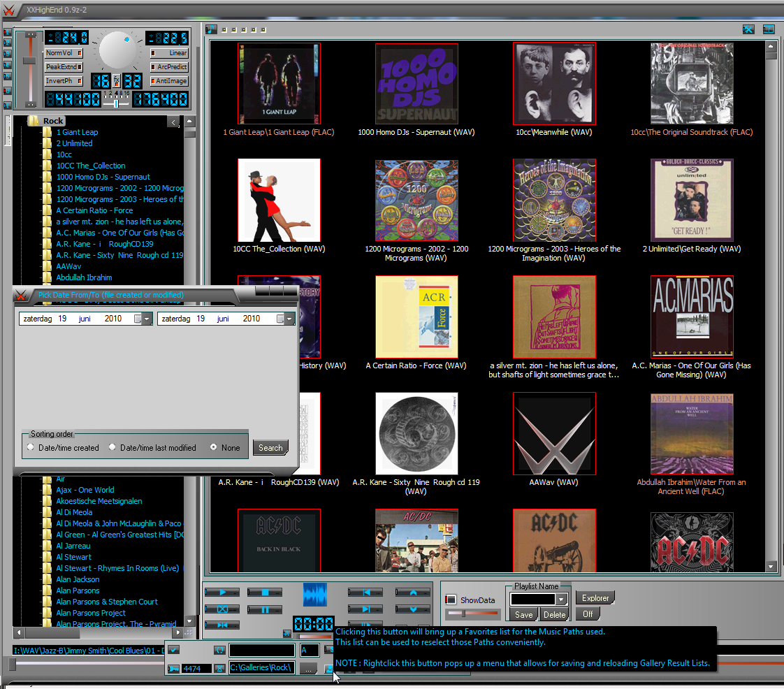
Task: Toggle the InvertPh option
Action: pos(64,81)
